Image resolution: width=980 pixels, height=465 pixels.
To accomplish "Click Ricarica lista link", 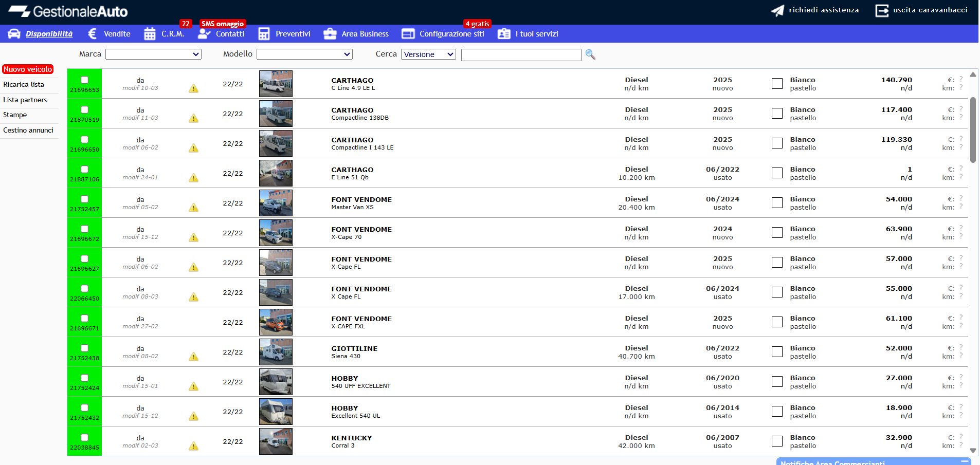I will coord(24,84).
